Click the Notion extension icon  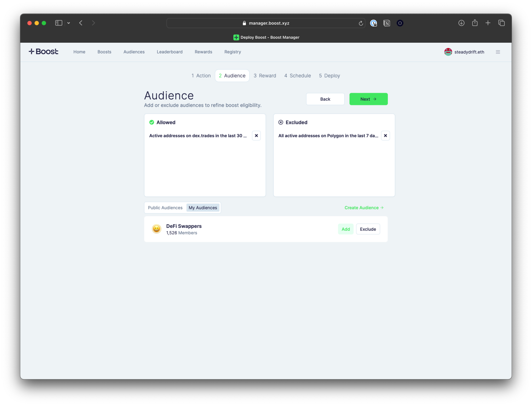coord(387,23)
